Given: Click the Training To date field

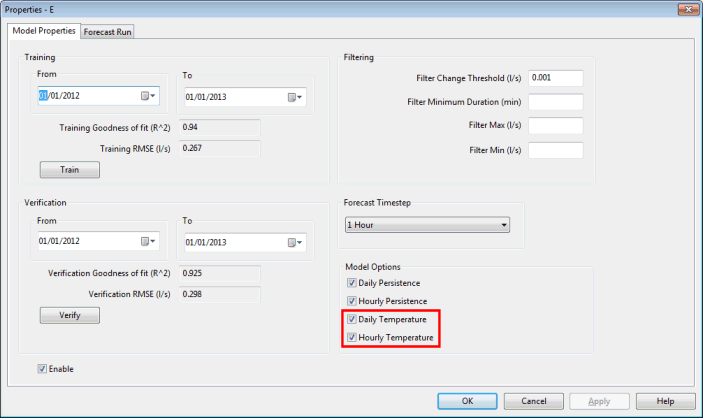Looking at the screenshot, I should click(245, 97).
